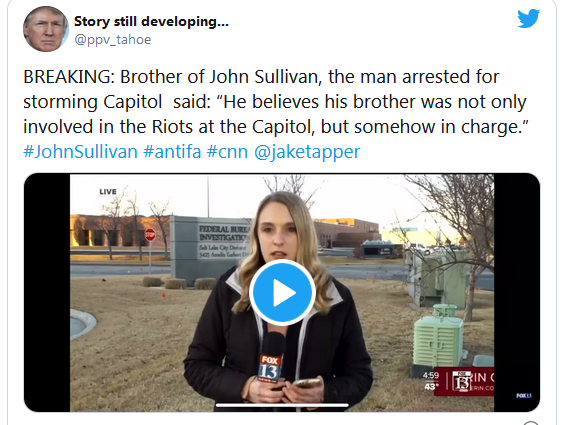Click the small FOX13 corner watermark
Screen dimensions: 582x425
(x=523, y=396)
